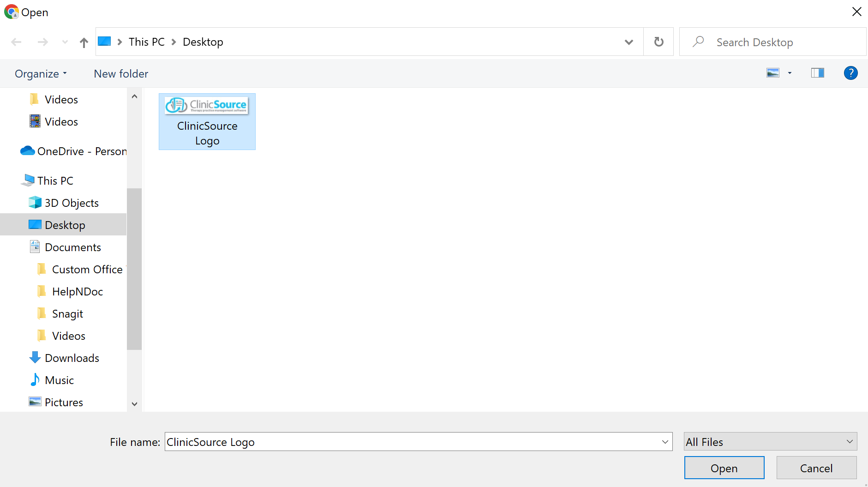Image resolution: width=868 pixels, height=487 pixels.
Task: Click the PC icon in address bar
Action: (105, 42)
